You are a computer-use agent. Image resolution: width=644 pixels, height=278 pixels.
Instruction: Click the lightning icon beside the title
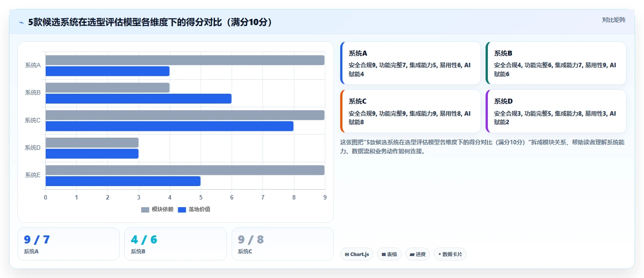(21, 22)
